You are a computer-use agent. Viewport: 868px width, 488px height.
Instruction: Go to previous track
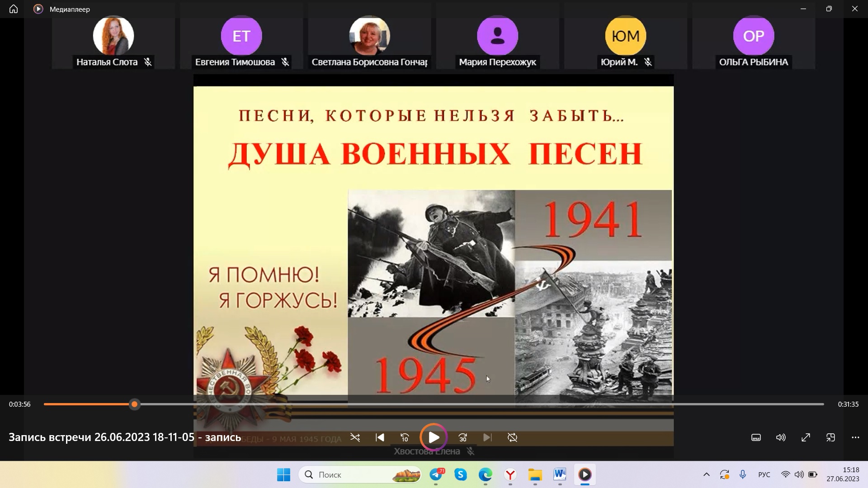pyautogui.click(x=380, y=437)
